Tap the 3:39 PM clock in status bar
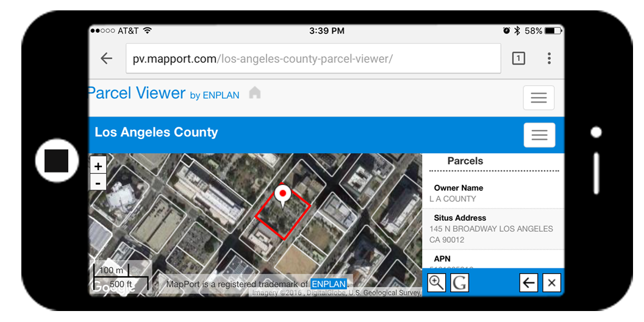The image size is (644, 322). tap(326, 31)
